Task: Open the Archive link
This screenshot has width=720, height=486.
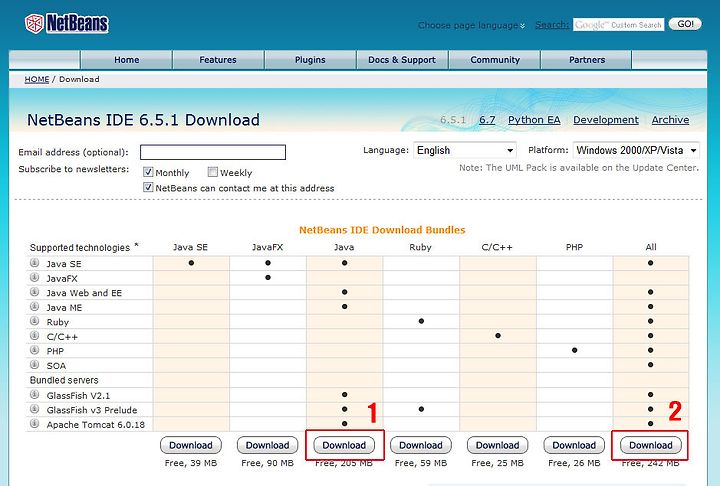Action: point(670,119)
